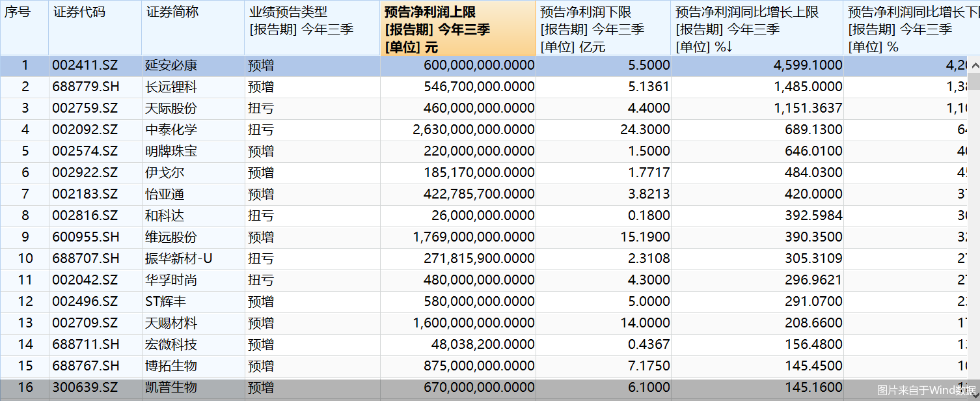
Task: Select the name 天际股份
Action: pos(170,108)
